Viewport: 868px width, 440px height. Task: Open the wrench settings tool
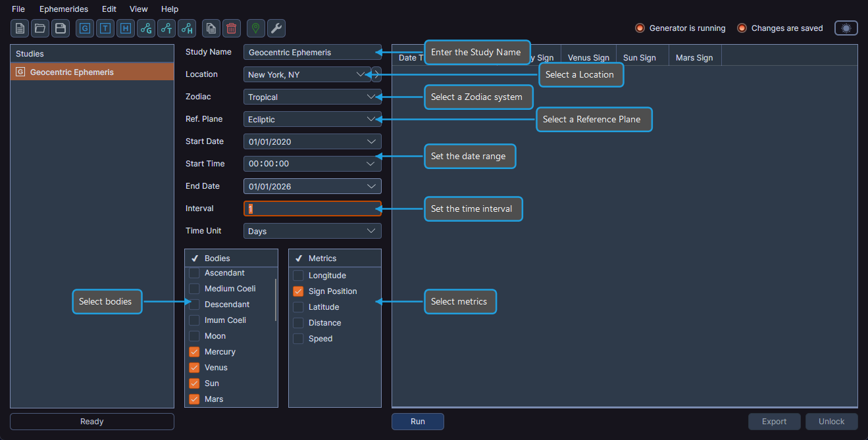(276, 28)
